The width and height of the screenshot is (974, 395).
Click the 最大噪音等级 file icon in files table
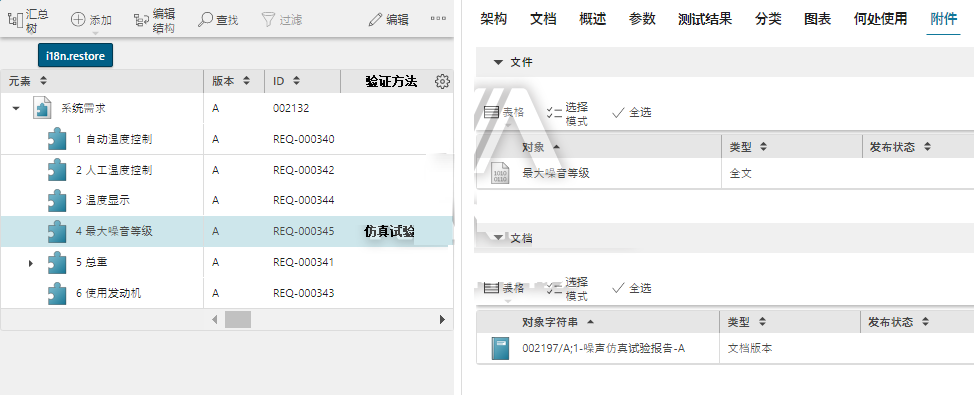click(x=499, y=173)
